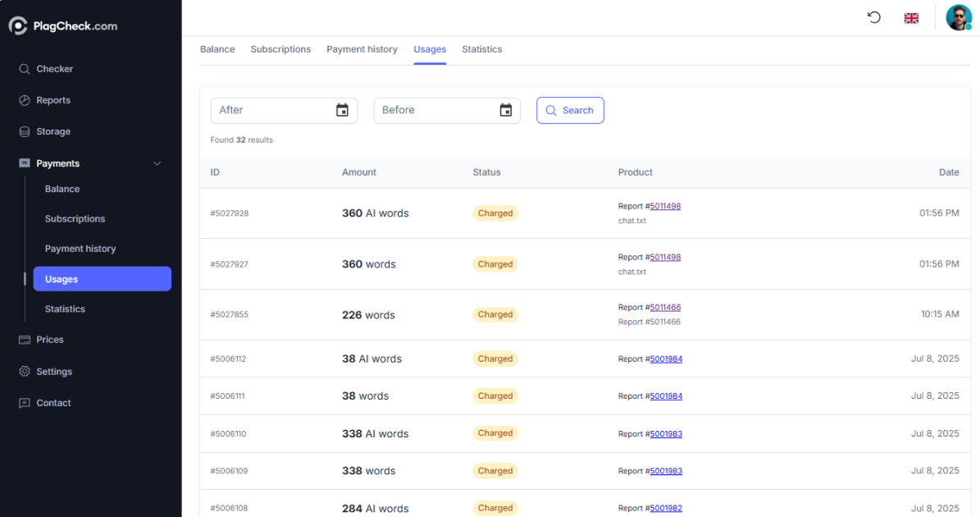The image size is (980, 517).
Task: Collapse the Payments menu chevron
Action: [x=157, y=163]
